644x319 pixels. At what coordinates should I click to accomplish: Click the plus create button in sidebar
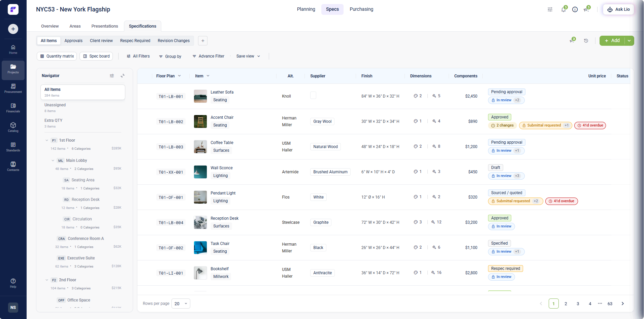(13, 29)
